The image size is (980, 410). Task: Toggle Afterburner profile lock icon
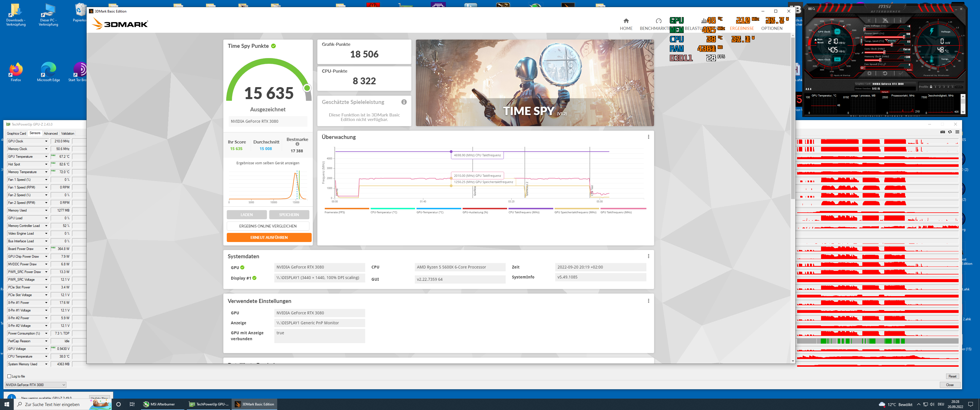click(931, 87)
